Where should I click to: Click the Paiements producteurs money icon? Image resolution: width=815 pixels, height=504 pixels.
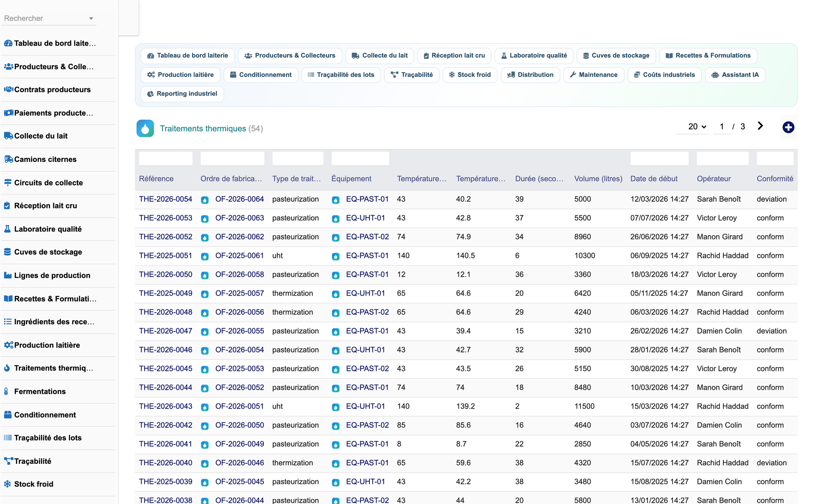(x=8, y=113)
